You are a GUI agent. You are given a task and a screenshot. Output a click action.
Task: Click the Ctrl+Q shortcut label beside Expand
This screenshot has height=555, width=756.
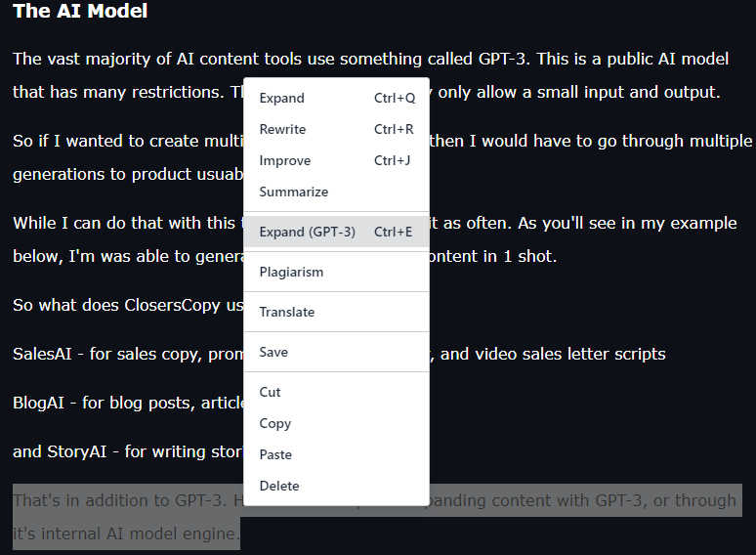click(x=395, y=98)
